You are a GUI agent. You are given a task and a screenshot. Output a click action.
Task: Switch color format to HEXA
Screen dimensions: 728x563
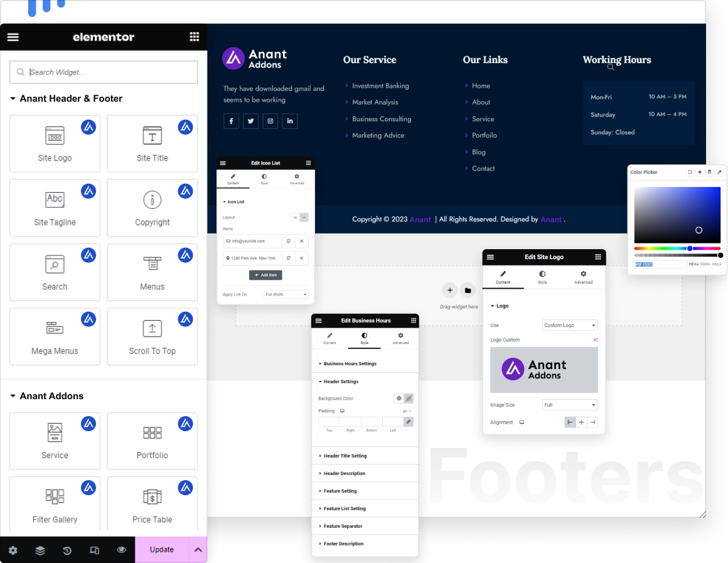coord(693,264)
